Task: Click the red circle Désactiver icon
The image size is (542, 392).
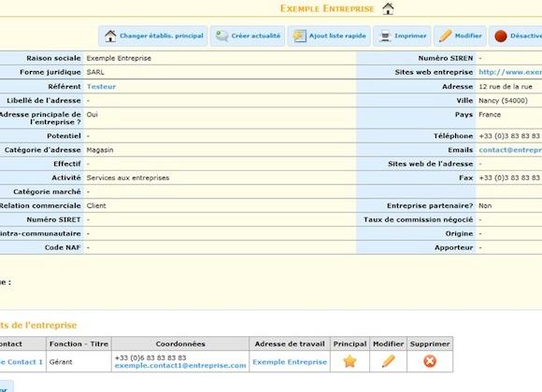Action: tap(501, 35)
